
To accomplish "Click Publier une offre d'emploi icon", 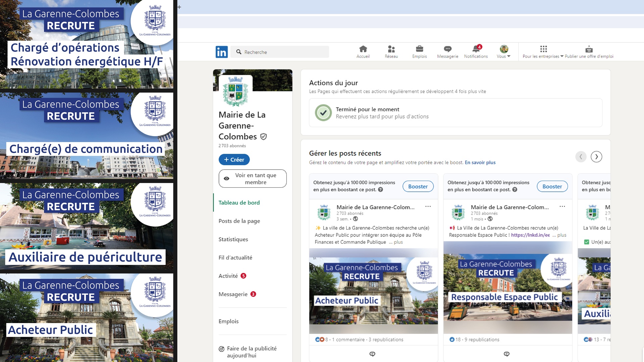I will (x=589, y=49).
